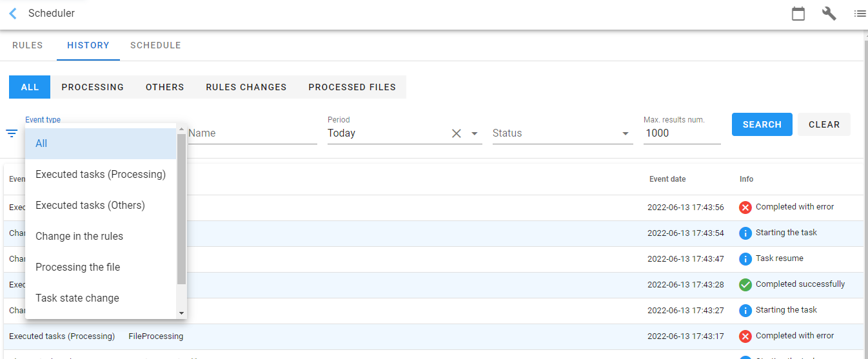Switch to the SCHEDULE tab
Image resolution: width=868 pixels, height=359 pixels.
pos(155,45)
